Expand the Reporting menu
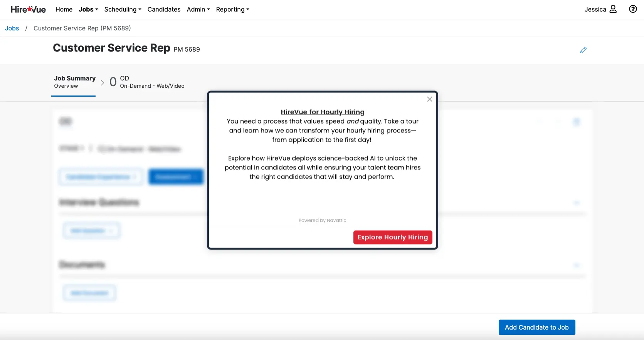 [x=232, y=9]
